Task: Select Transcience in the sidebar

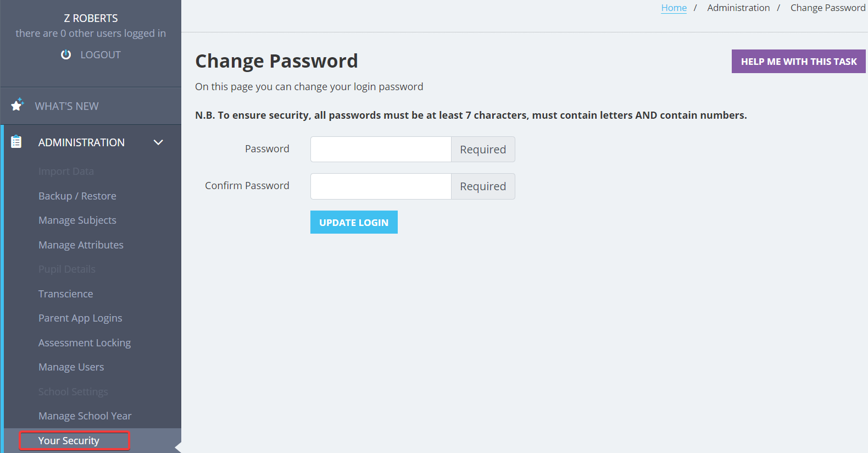Action: pos(66,294)
